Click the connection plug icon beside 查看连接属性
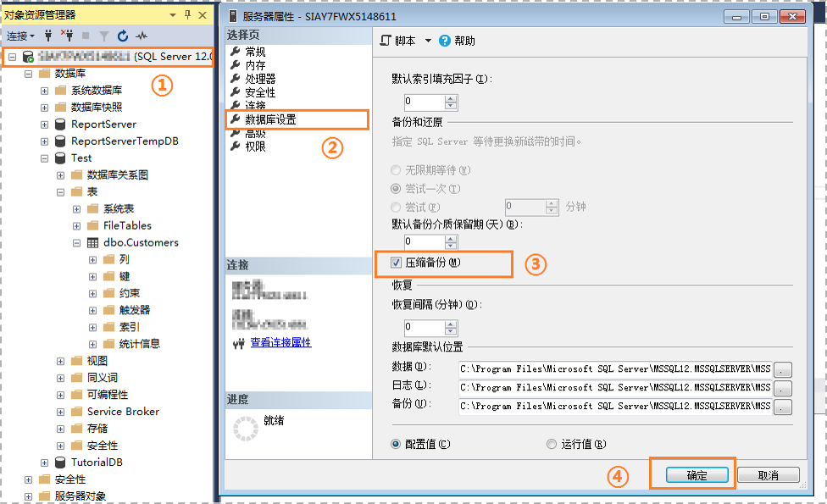This screenshot has width=827, height=504. click(239, 343)
